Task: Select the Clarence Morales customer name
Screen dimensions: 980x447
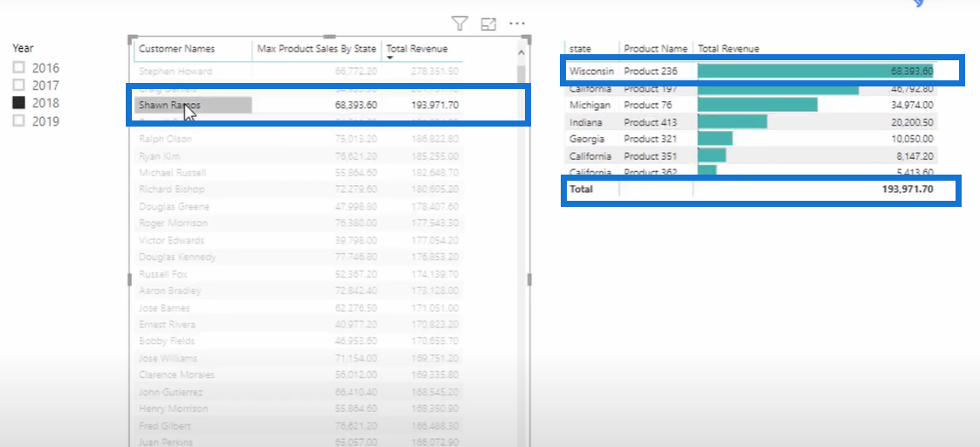Action: [x=176, y=375]
